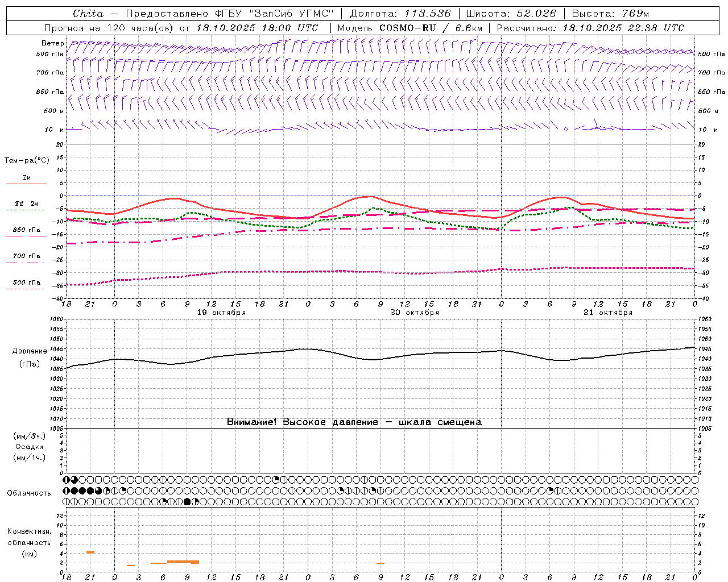Click the "(гПа)" pressure unit label
The width and height of the screenshot is (728, 582).
pyautogui.click(x=30, y=364)
